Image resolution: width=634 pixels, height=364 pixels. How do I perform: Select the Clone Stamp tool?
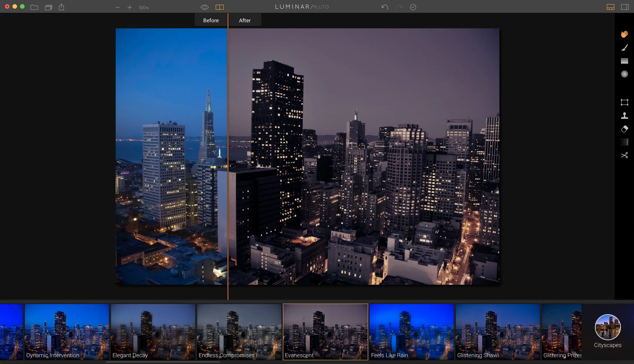pyautogui.click(x=624, y=116)
